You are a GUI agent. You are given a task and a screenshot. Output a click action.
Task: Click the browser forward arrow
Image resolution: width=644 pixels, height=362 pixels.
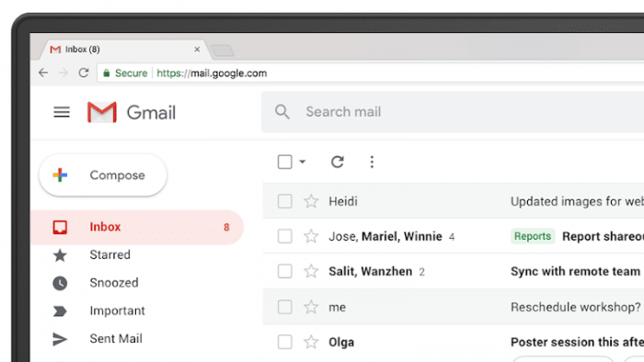tap(63, 73)
